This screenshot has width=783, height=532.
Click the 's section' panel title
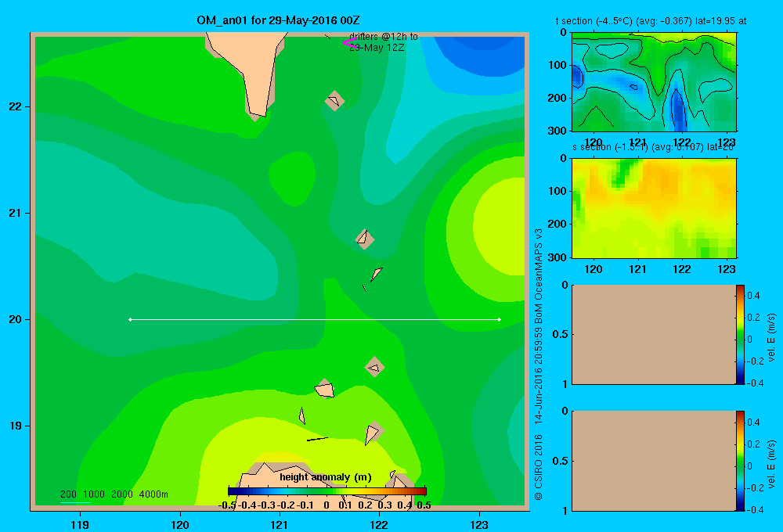(653, 147)
